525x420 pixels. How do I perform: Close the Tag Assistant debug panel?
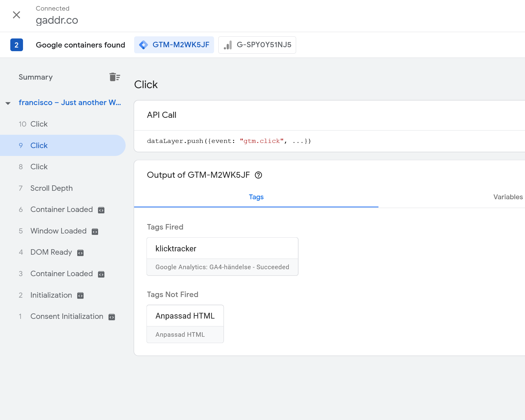pos(16,15)
